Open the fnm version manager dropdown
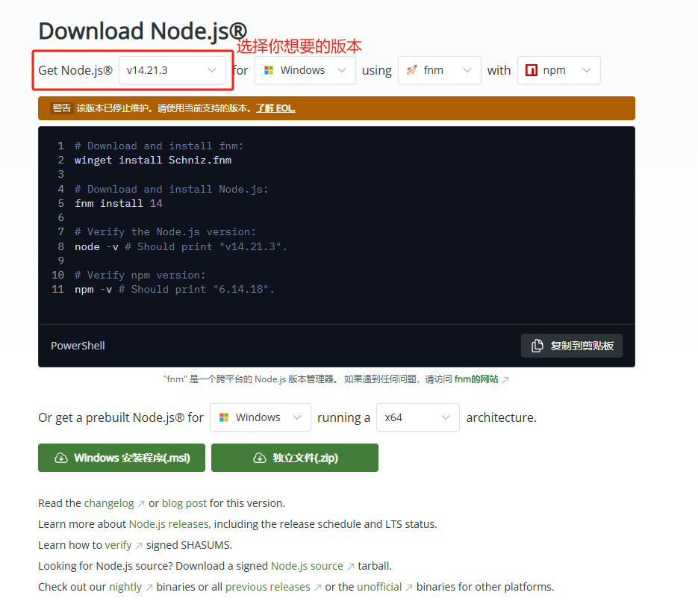The image size is (698, 616). coord(440,70)
